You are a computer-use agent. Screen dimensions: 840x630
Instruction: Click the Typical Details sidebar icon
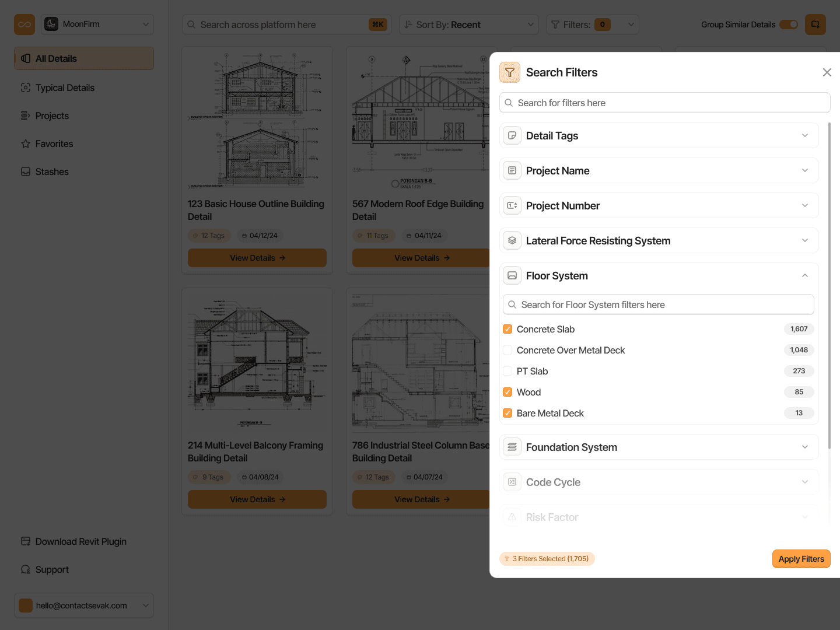click(26, 87)
